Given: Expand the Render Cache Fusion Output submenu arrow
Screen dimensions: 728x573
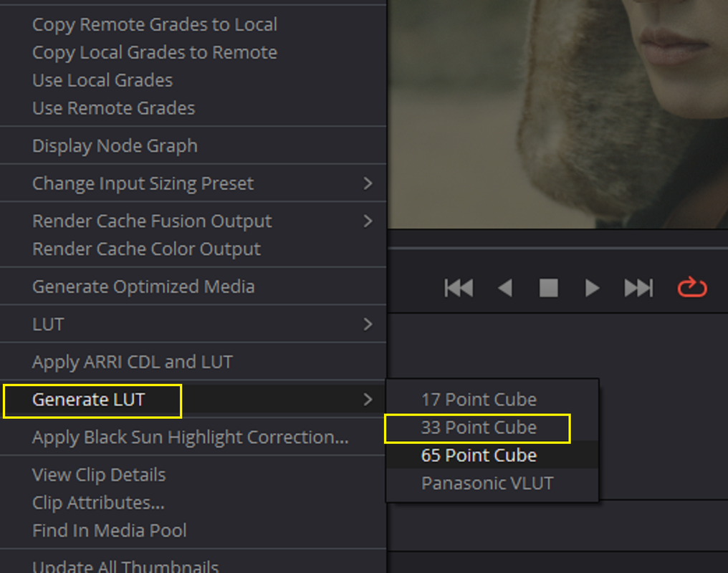Looking at the screenshot, I should click(x=368, y=221).
